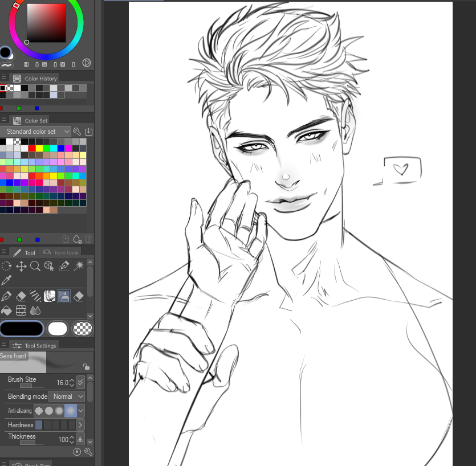The image size is (476, 466).
Task: Select the Auto select magic wand tool
Action: tap(78, 266)
